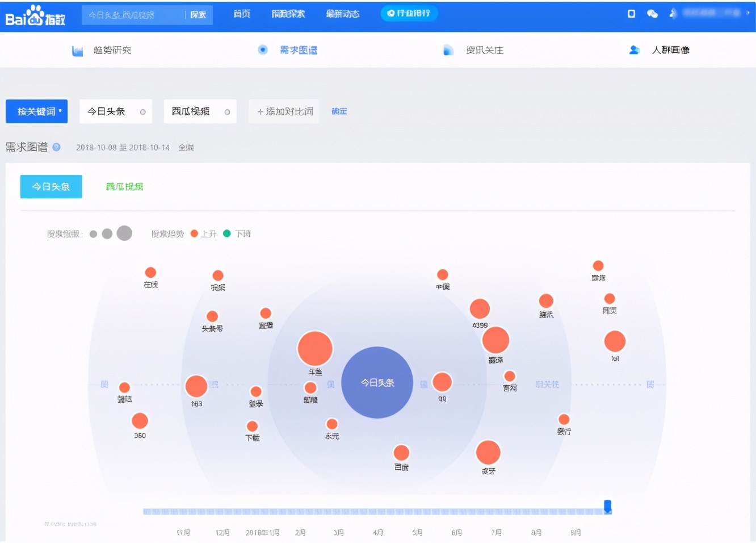Click the 9月 marker on the timeline
The image size is (756, 543).
coord(576,533)
